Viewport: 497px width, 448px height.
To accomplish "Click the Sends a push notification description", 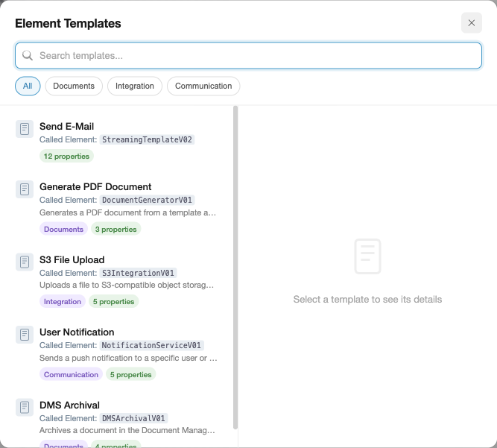I will 128,358.
